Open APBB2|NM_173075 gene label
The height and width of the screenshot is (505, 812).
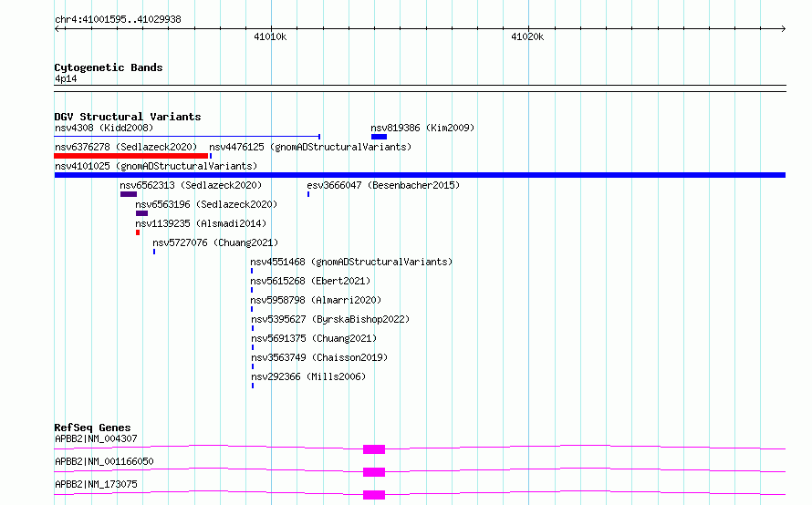pyautogui.click(x=96, y=484)
